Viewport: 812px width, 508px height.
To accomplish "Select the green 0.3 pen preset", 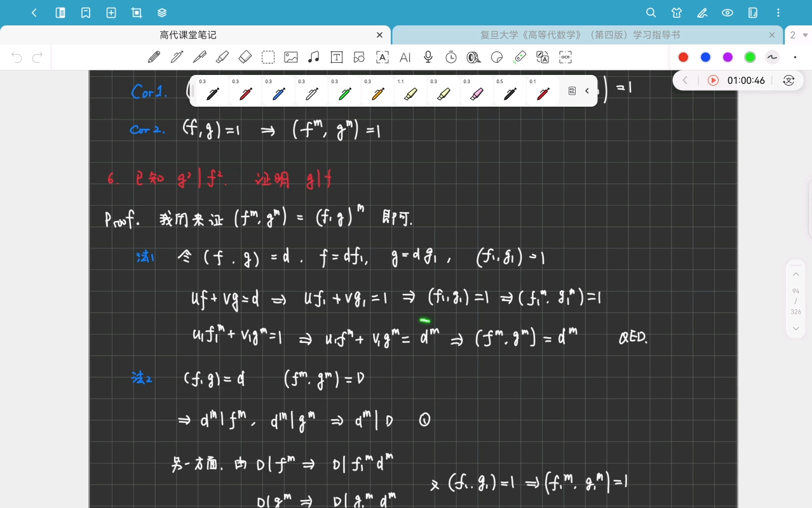I will coord(345,91).
